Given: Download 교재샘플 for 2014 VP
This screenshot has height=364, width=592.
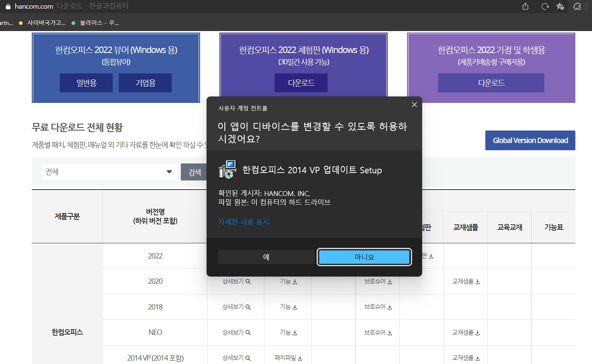Looking at the screenshot, I should (x=466, y=358).
